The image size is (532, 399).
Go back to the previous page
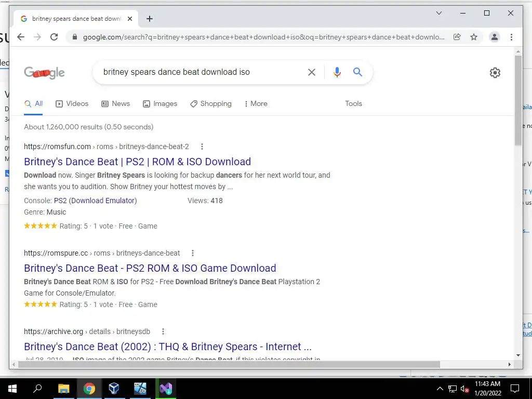pyautogui.click(x=21, y=37)
